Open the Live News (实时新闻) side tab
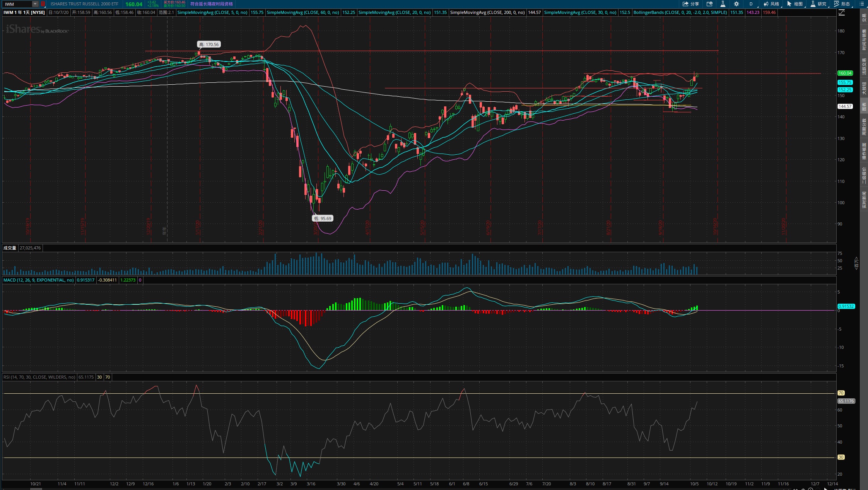 tap(864, 200)
